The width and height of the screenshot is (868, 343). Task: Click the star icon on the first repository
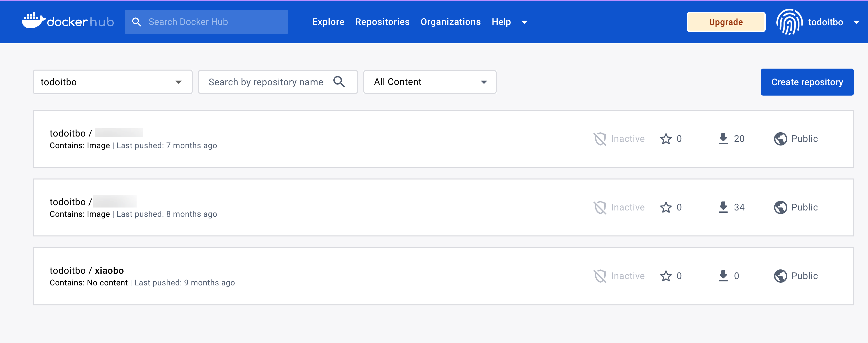coord(665,138)
